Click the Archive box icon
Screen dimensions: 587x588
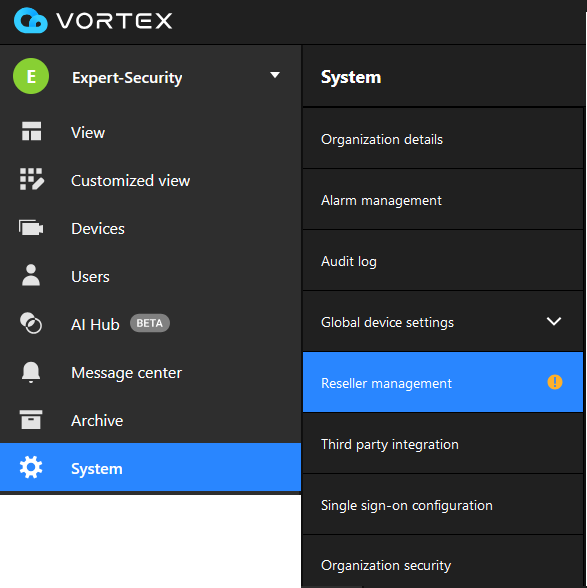31,419
